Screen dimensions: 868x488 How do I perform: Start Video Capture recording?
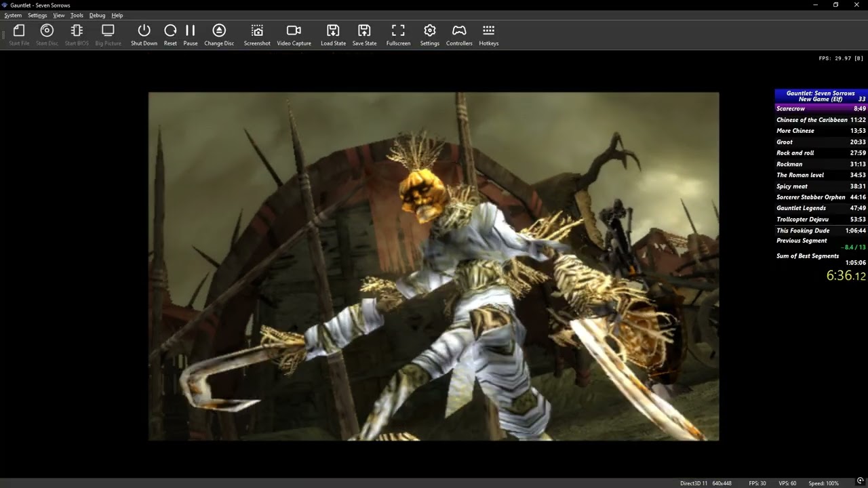pos(294,35)
